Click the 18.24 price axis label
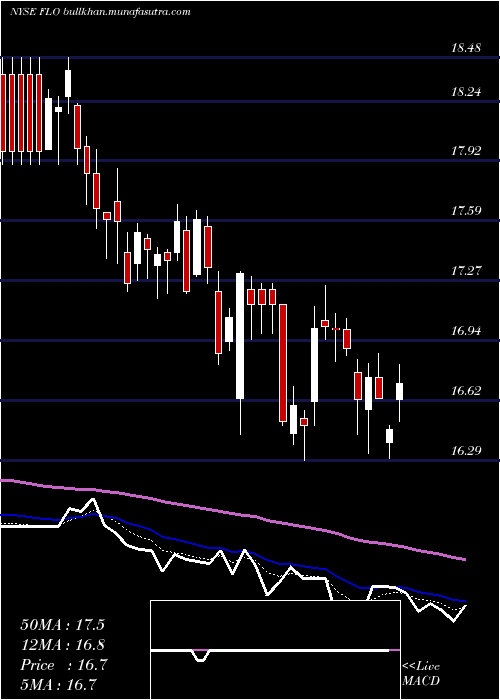 point(466,92)
